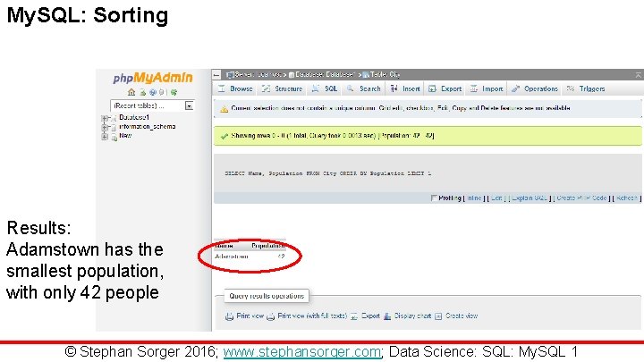Click the Population column header
Screen dimensions: 644x362
pyautogui.click(x=267, y=246)
